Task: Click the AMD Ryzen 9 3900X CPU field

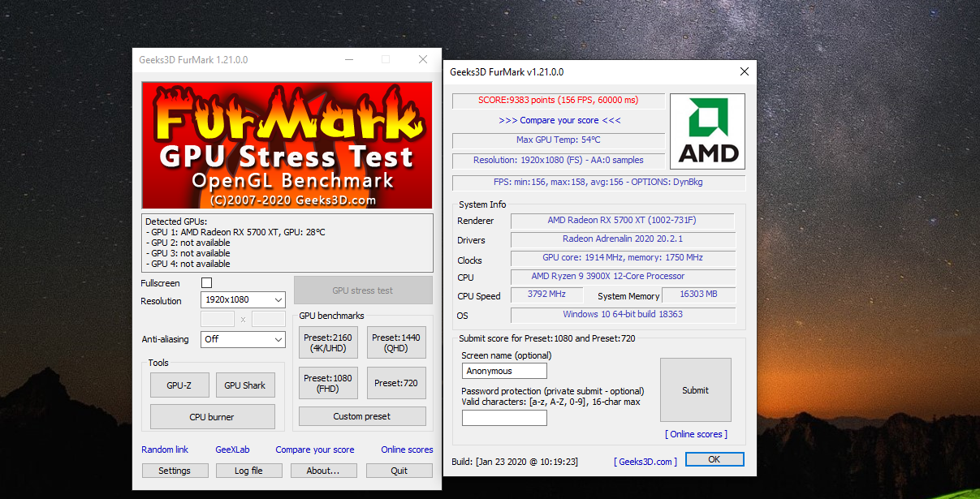Action: (x=622, y=276)
